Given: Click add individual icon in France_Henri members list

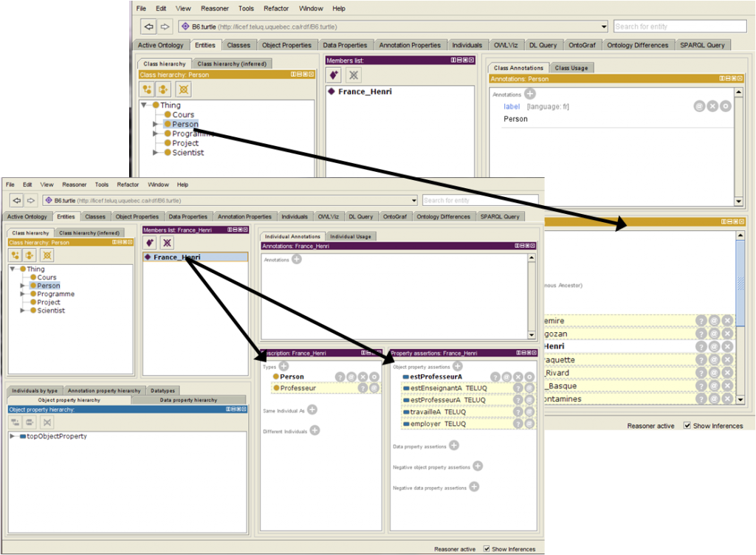Looking at the screenshot, I should point(151,242).
